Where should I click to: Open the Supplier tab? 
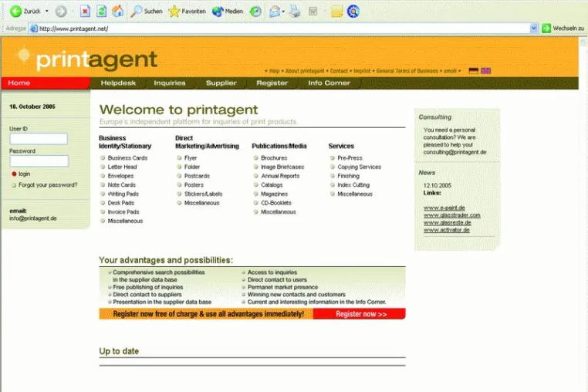coord(221,83)
